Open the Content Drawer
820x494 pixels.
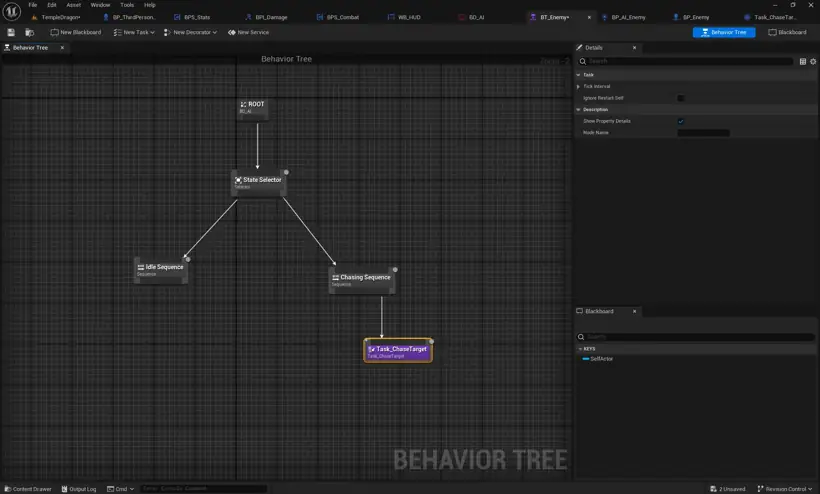click(x=28, y=489)
